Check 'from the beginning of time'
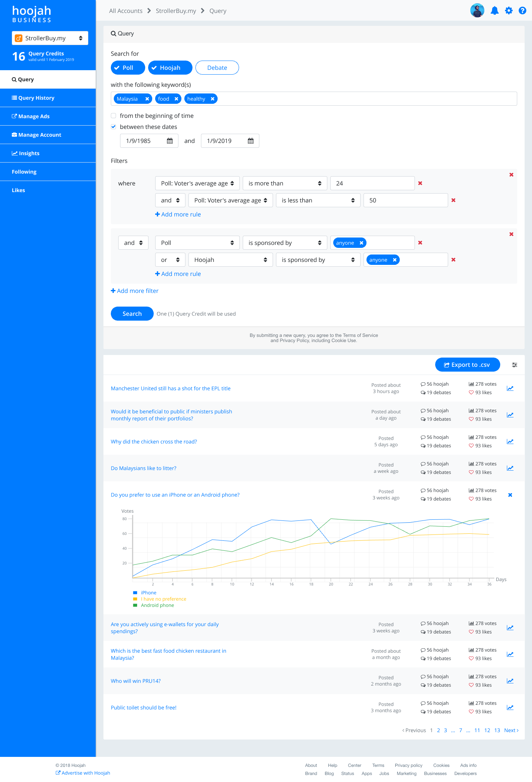Image resolution: width=532 pixels, height=782 pixels. (x=113, y=116)
